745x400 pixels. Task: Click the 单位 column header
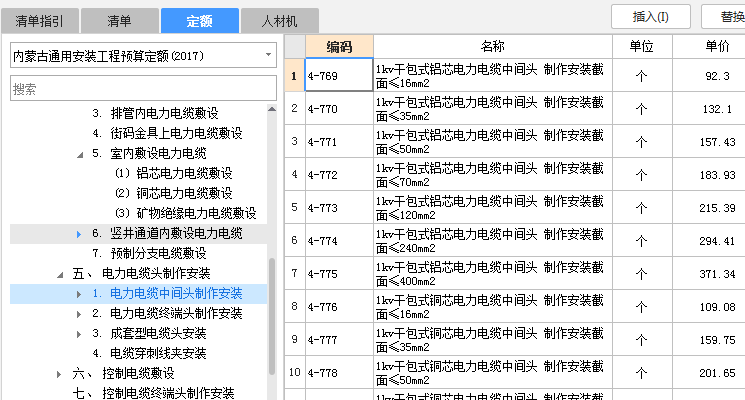pos(642,46)
